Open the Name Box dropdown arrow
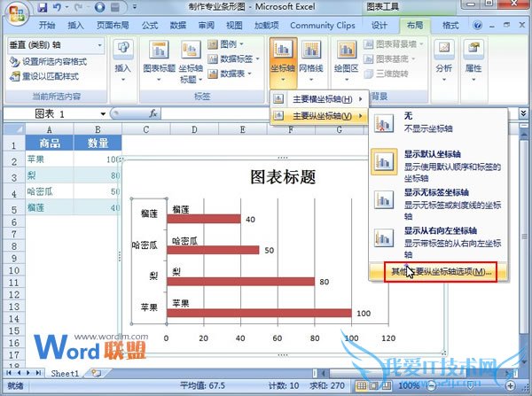The width and height of the screenshot is (532, 396). pos(103,114)
